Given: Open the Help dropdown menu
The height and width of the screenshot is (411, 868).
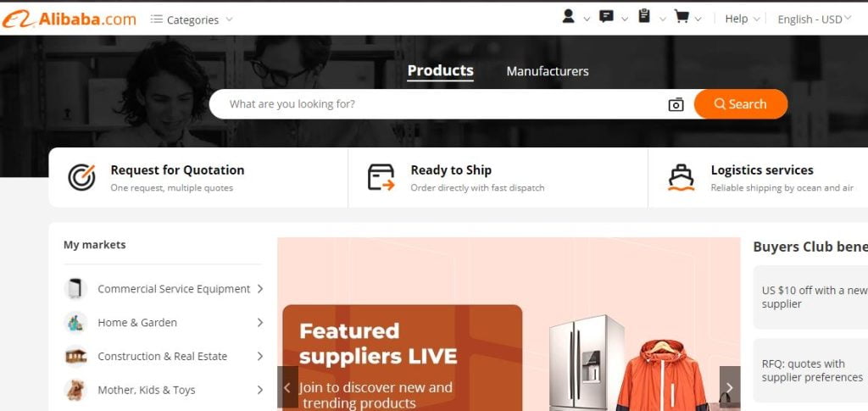Looking at the screenshot, I should (742, 19).
